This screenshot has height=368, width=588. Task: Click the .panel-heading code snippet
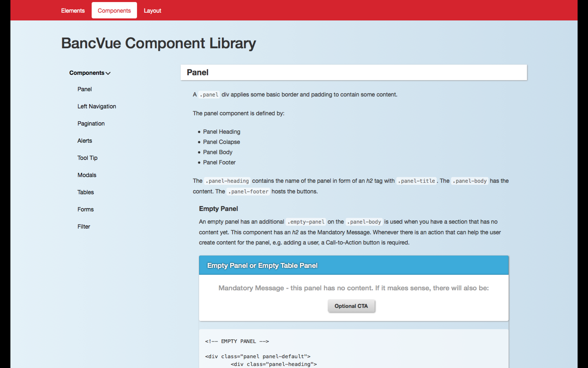pos(227,181)
